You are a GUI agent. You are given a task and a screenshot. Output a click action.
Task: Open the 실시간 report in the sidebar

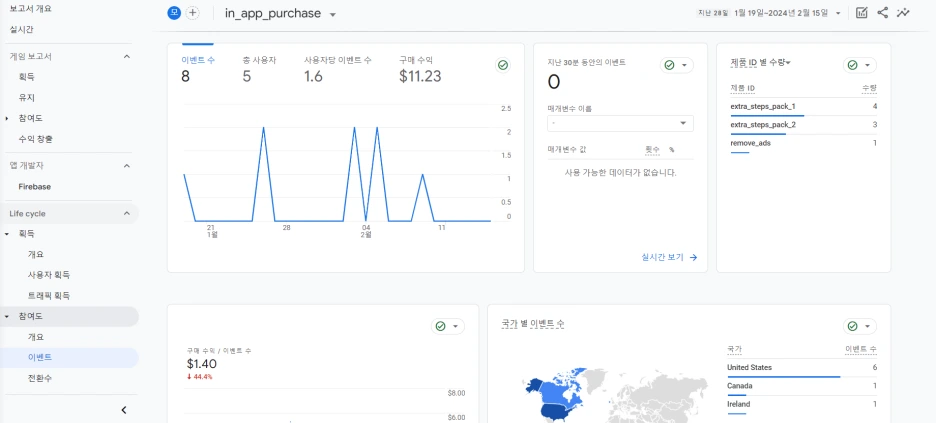click(x=21, y=29)
